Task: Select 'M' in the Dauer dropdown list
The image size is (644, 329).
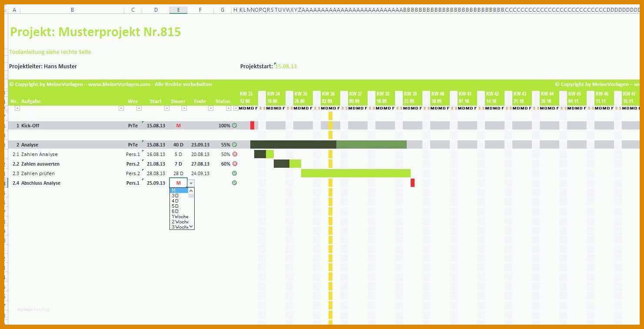Action: [x=179, y=190]
